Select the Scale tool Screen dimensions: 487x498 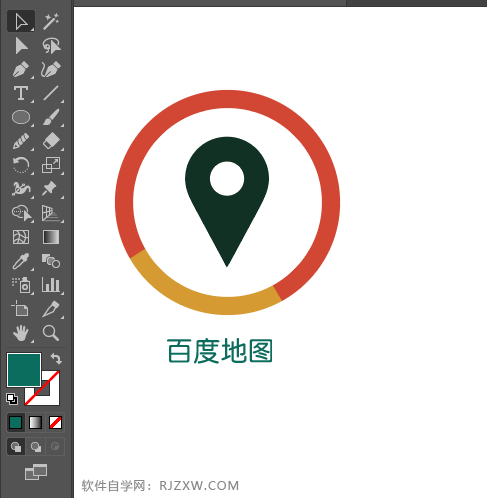tap(51, 165)
